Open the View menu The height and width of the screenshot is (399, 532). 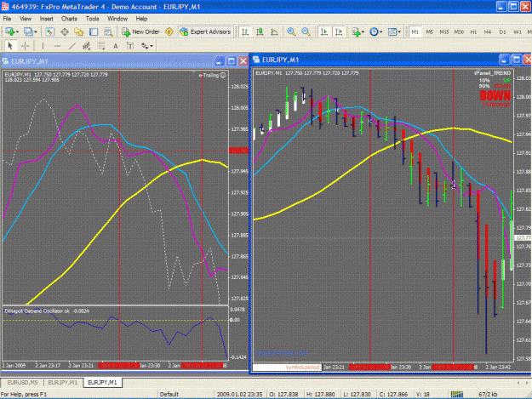(26, 19)
